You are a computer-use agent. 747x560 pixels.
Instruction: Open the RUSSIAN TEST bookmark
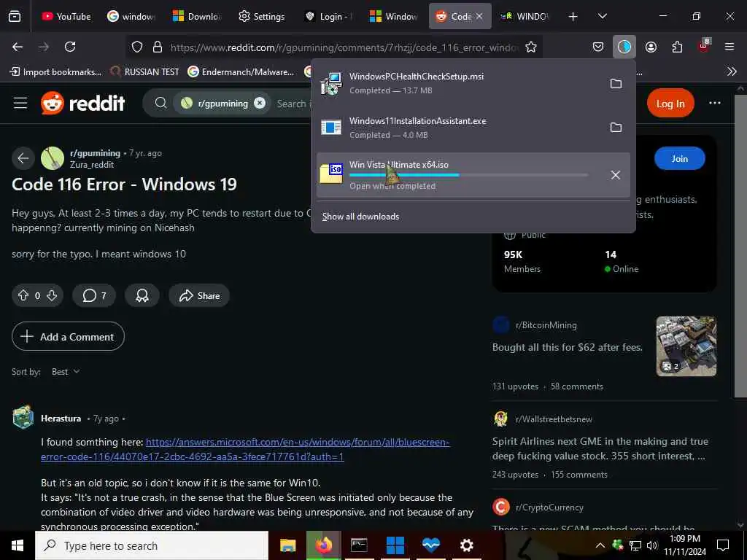[145, 72]
